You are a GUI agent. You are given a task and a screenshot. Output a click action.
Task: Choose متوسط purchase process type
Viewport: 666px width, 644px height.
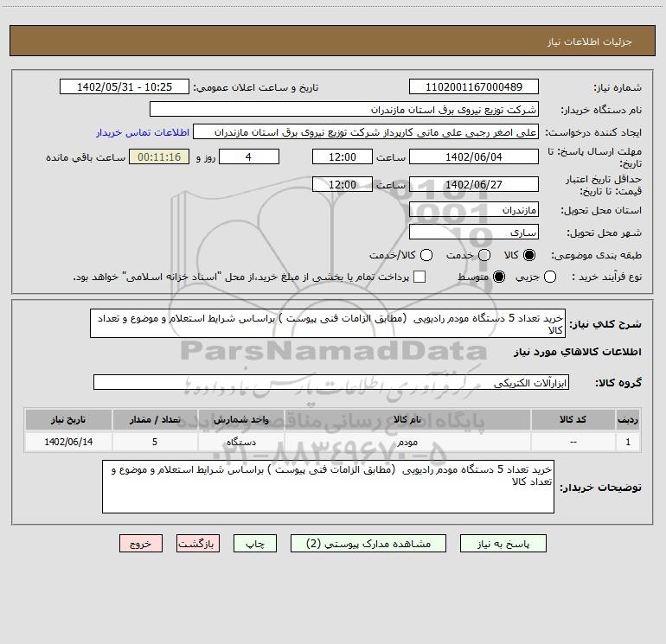coord(499,277)
